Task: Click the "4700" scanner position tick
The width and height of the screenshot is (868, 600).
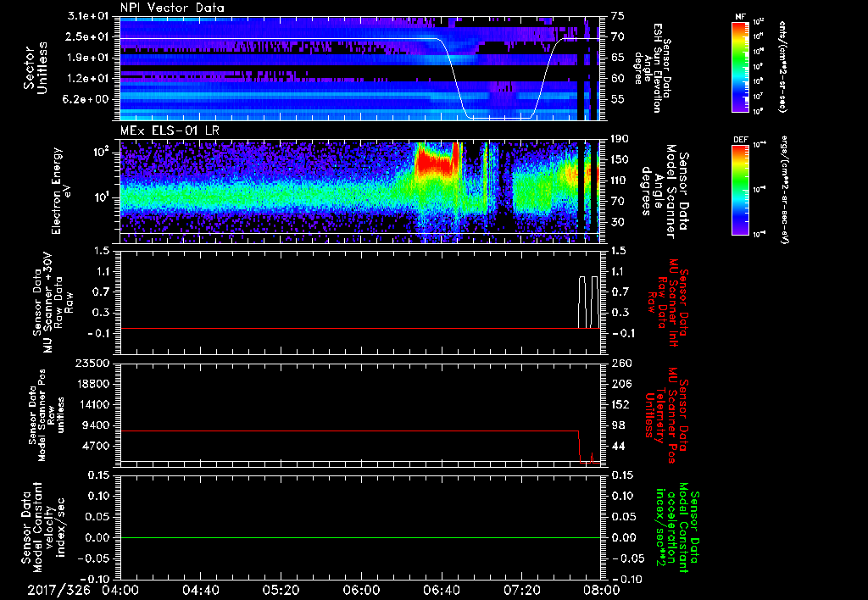Action: [x=95, y=446]
